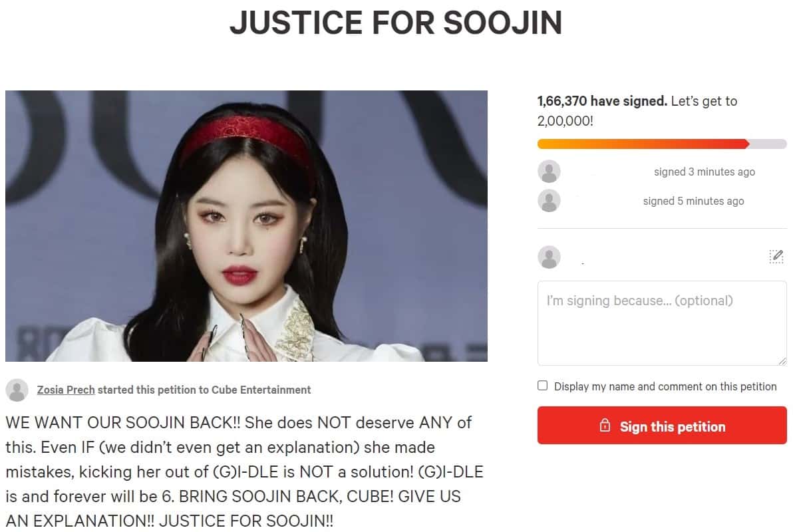Image resolution: width=793 pixels, height=532 pixels.
Task: Click the 'JUSTICE FOR SOOJIN' heading
Action: pyautogui.click(x=396, y=23)
